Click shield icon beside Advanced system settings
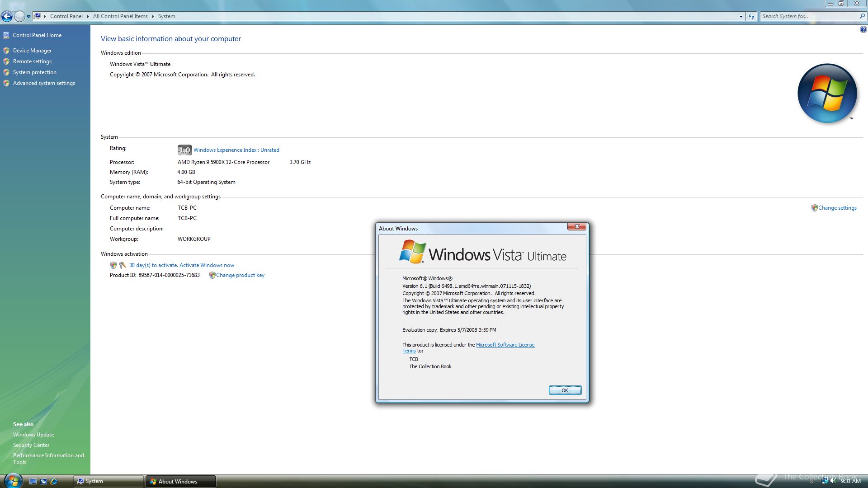This screenshot has height=488, width=868. pos(6,83)
